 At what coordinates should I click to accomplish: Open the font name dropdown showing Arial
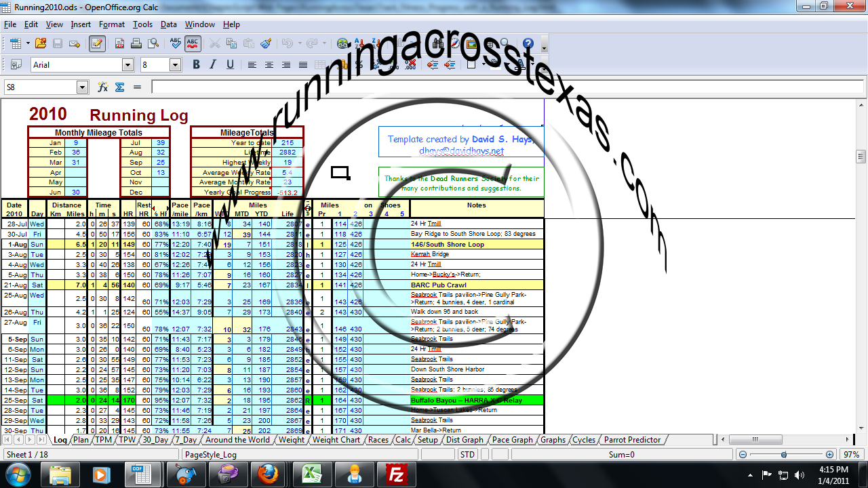click(x=127, y=64)
